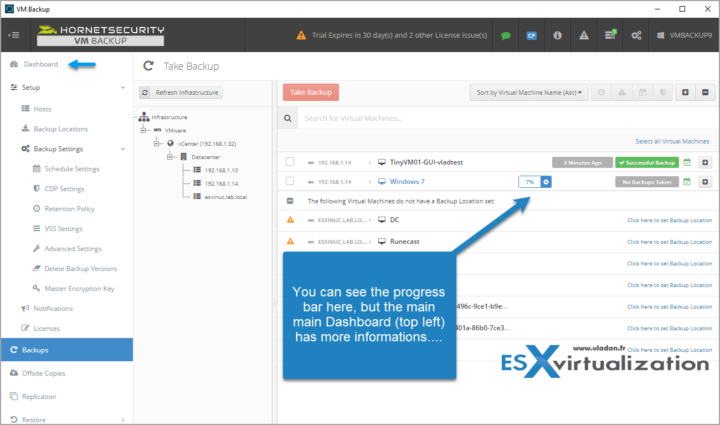The height and width of the screenshot is (425, 720).
Task: Open the settings gears icon in header
Action: click(x=635, y=36)
